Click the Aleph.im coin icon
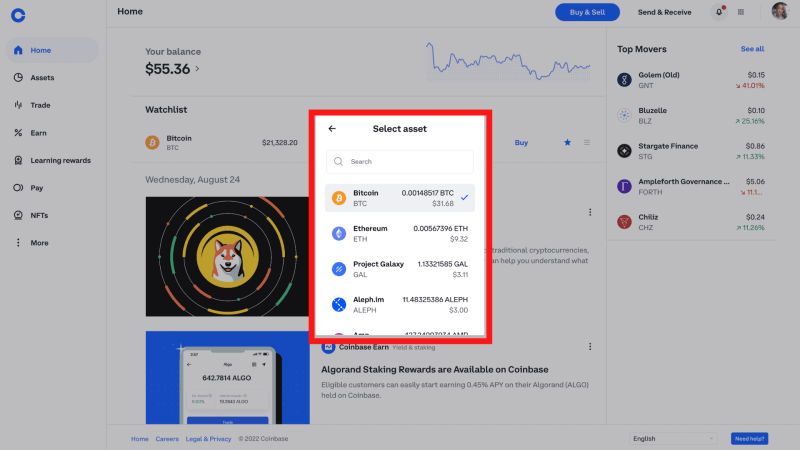Image resolution: width=800 pixels, height=450 pixels. pyautogui.click(x=339, y=305)
